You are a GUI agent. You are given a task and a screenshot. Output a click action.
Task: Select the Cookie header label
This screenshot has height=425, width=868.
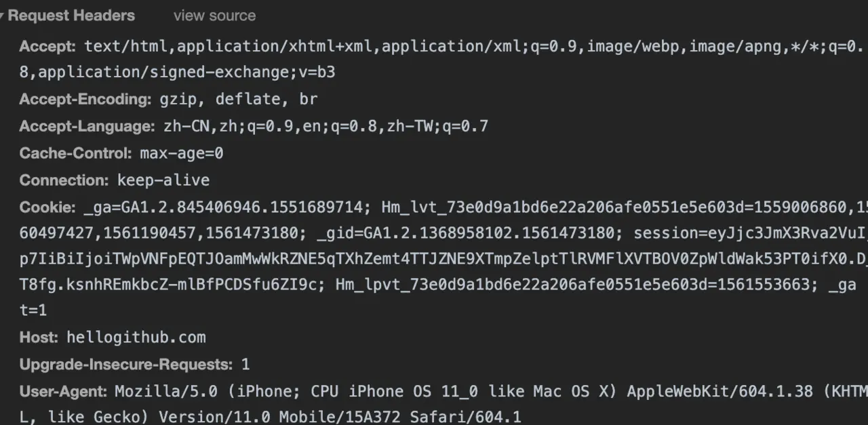(x=47, y=207)
